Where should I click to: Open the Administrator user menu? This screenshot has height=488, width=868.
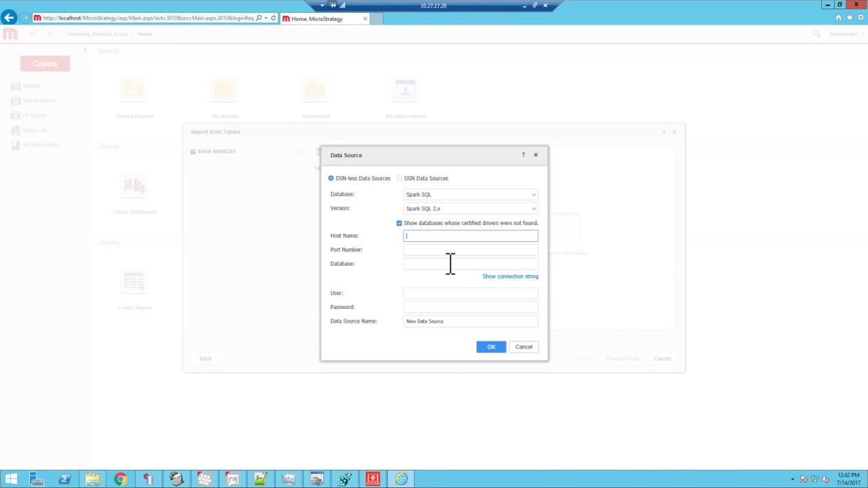pyautogui.click(x=846, y=34)
